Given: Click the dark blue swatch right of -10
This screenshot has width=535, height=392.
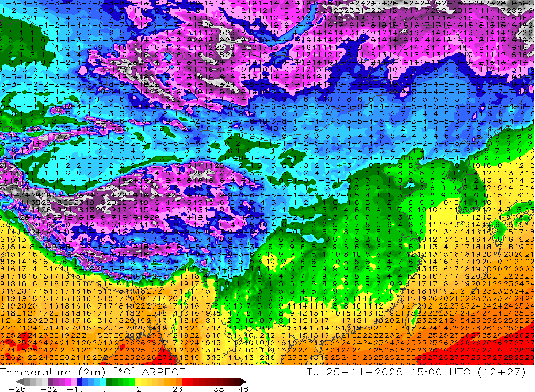Looking at the screenshot, I should click(80, 381).
